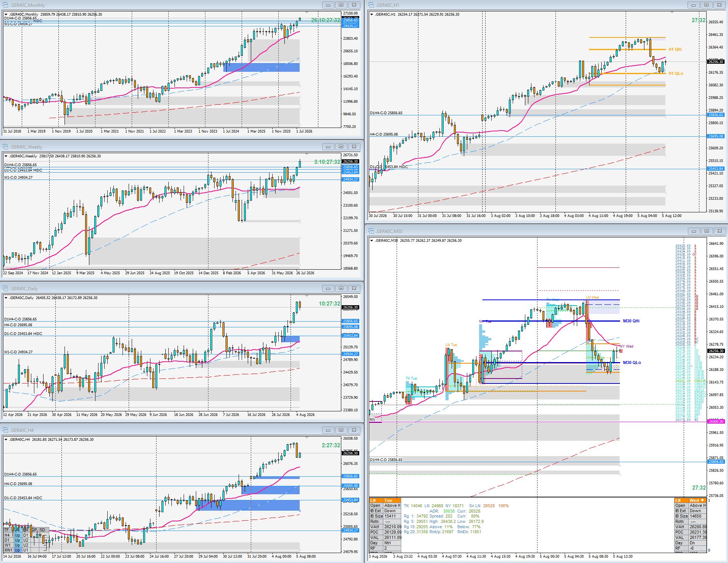This screenshot has height=563, width=728.
Task: Click POC value '26129.09' in Tue panel
Action: [393, 532]
